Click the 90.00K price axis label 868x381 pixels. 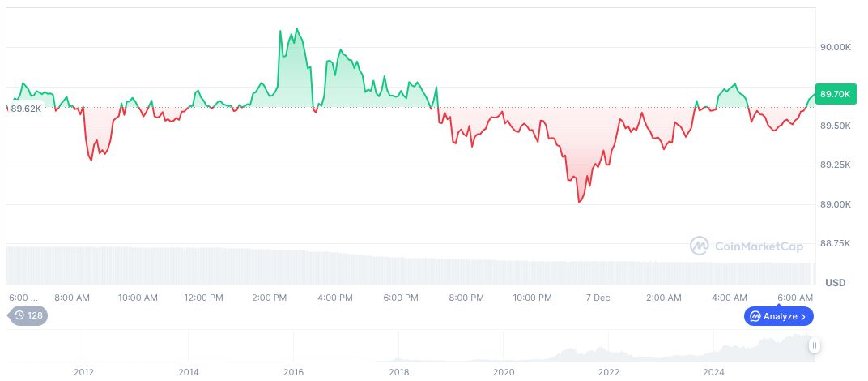(x=836, y=48)
